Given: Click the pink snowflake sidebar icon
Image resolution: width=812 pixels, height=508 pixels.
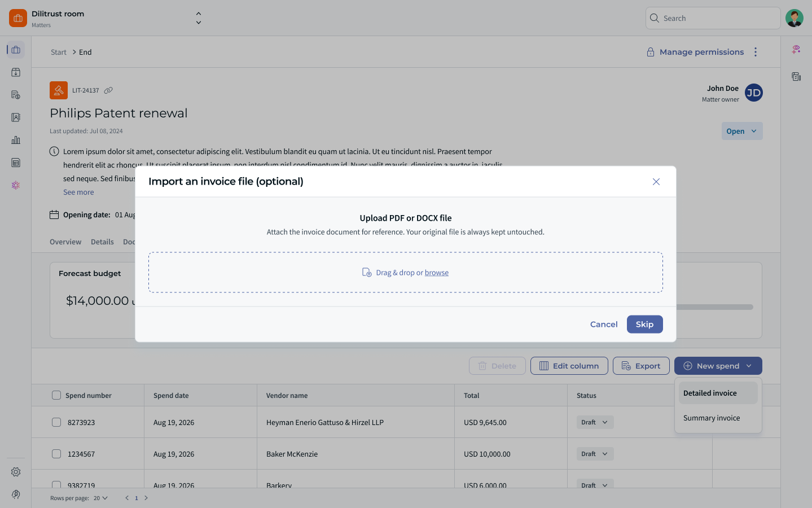Looking at the screenshot, I should [x=16, y=185].
